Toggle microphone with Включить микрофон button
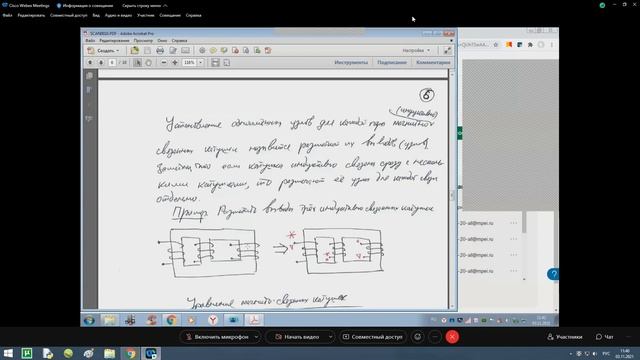The width and height of the screenshot is (640, 360). pyautogui.click(x=217, y=337)
